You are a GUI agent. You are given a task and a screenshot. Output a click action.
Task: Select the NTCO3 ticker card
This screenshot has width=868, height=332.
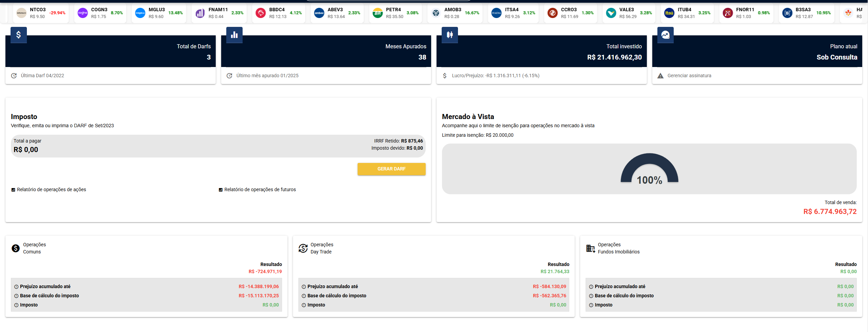click(41, 13)
